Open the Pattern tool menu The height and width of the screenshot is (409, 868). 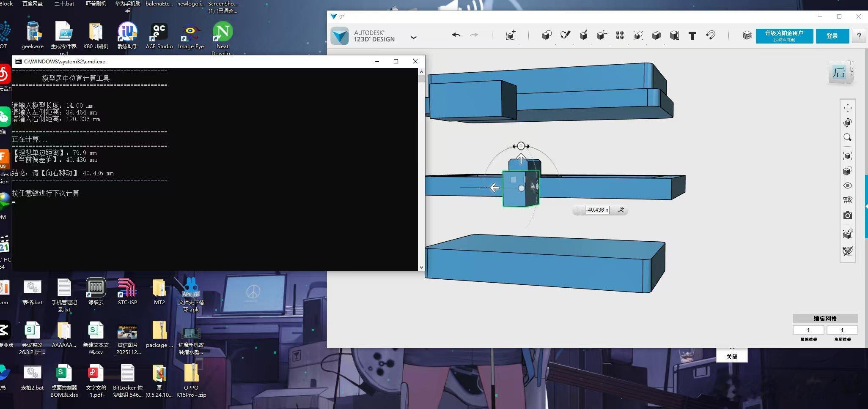click(620, 35)
